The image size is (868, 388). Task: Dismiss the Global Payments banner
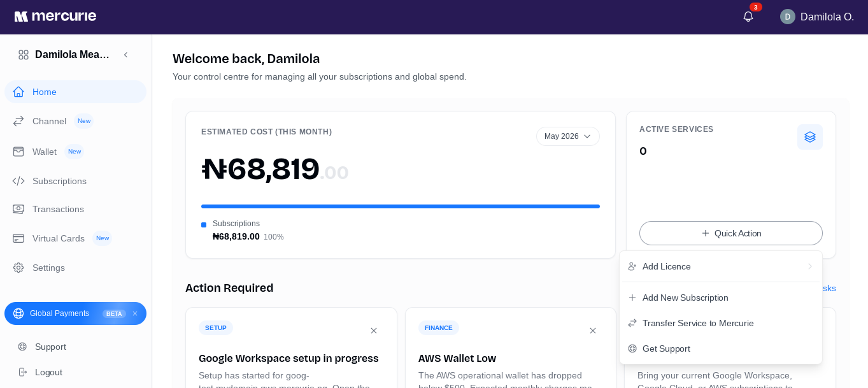[135, 313]
